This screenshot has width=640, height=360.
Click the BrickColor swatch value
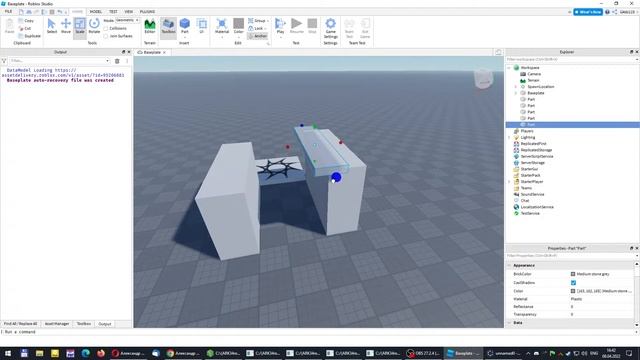click(x=573, y=274)
